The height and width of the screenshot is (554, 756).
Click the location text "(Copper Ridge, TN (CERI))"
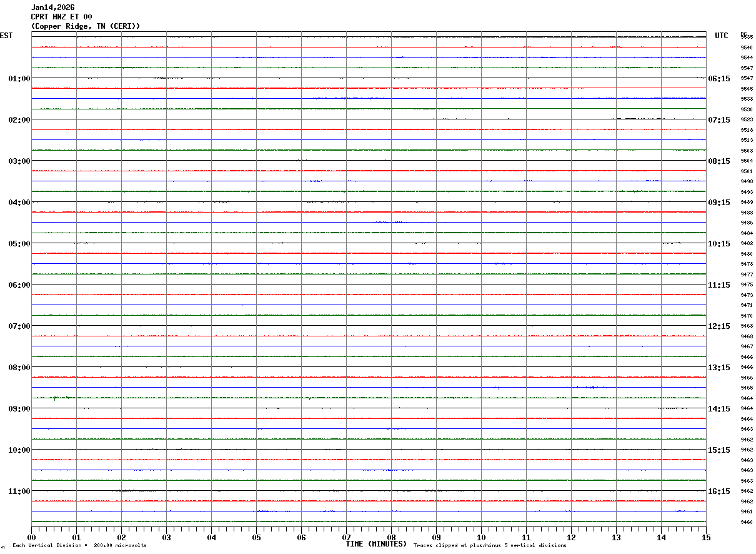tap(86, 26)
